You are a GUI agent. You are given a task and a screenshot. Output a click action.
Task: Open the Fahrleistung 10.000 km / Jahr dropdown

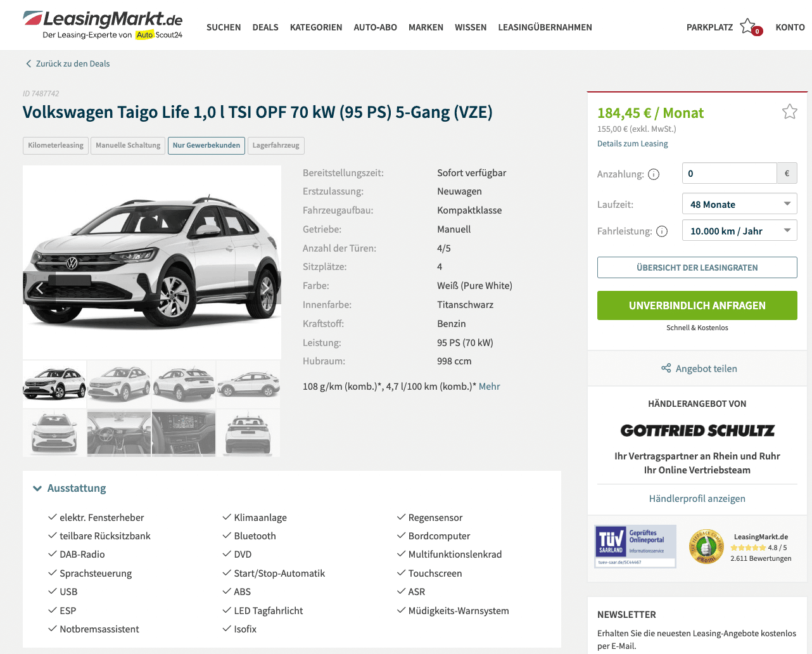pyautogui.click(x=739, y=231)
